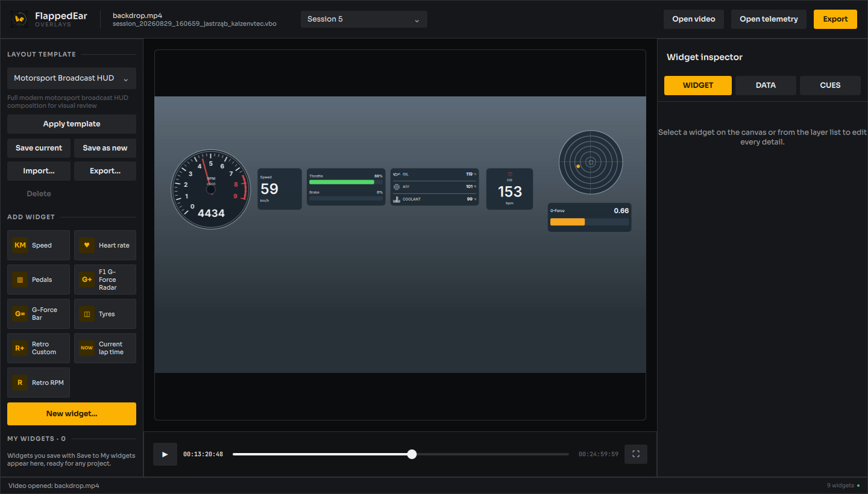Click the Open video button
Image resolution: width=868 pixels, height=494 pixels.
tap(694, 19)
